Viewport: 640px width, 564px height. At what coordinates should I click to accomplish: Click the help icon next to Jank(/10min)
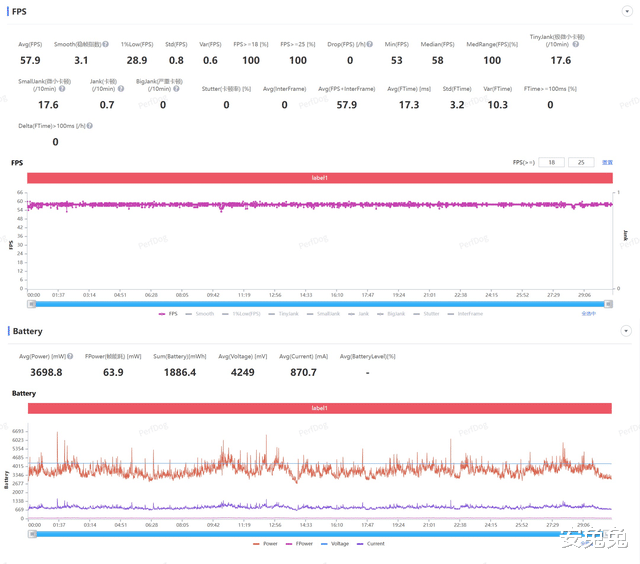[121, 89]
